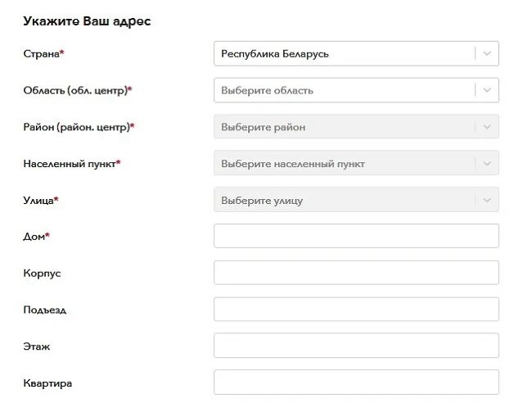Viewport: 532px width, 403px height.
Task: Focus the Этаж text input
Action: tap(356, 346)
